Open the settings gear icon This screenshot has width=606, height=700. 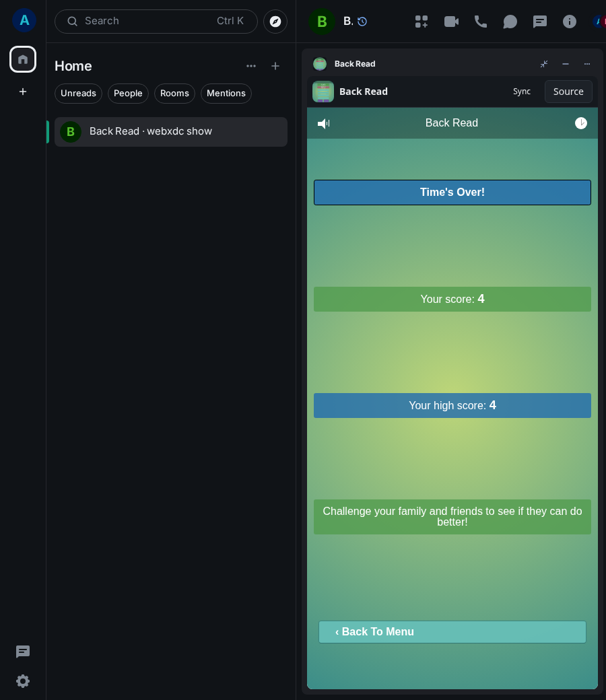pyautogui.click(x=23, y=680)
